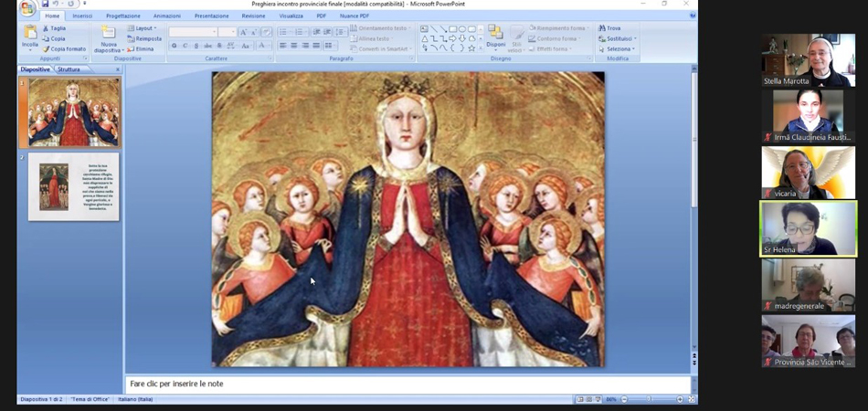This screenshot has width=868, height=411.
Task: Open the Animazioni ribbon tab
Action: click(166, 16)
